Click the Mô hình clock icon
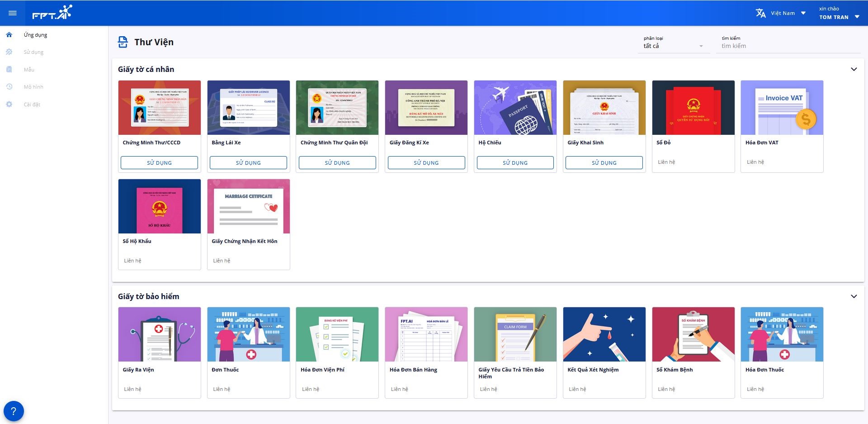868x424 pixels. point(9,87)
